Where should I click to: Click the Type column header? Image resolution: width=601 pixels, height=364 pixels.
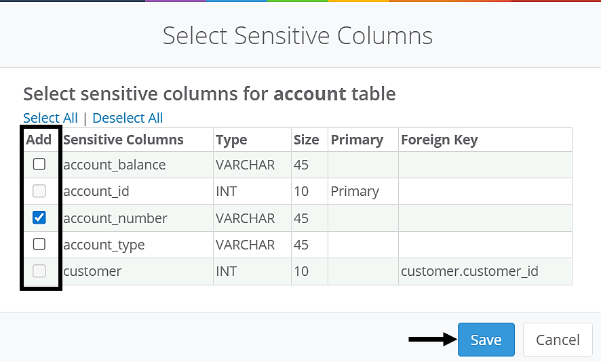231,140
